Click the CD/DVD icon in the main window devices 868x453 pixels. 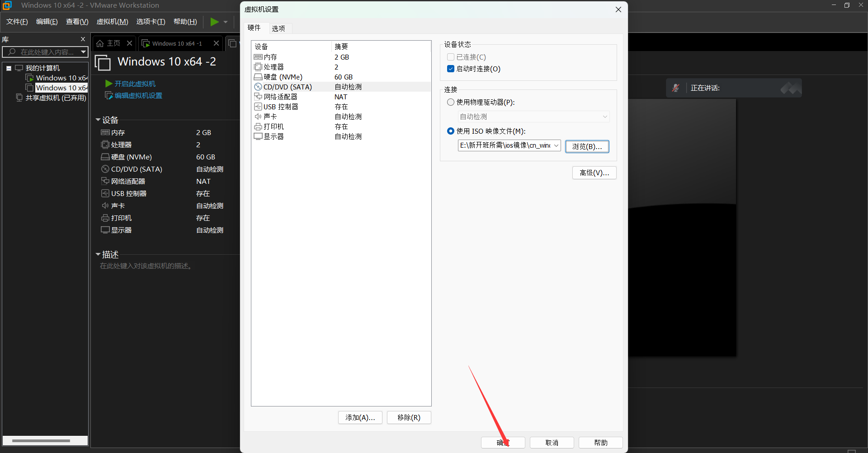point(105,169)
